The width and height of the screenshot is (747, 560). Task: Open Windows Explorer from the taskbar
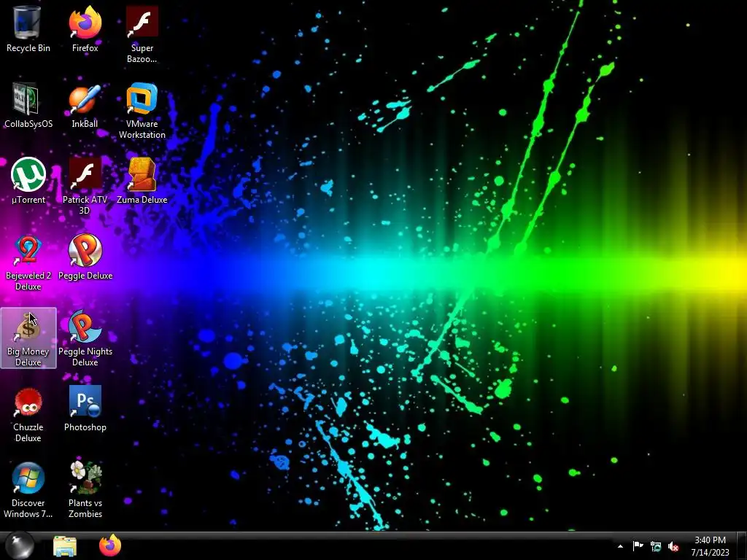pos(65,545)
